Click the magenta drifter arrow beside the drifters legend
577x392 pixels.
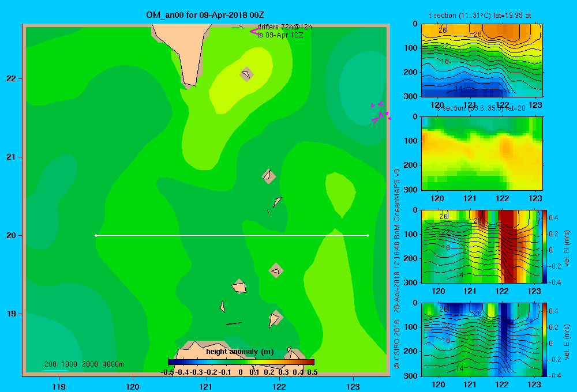pyautogui.click(x=255, y=31)
